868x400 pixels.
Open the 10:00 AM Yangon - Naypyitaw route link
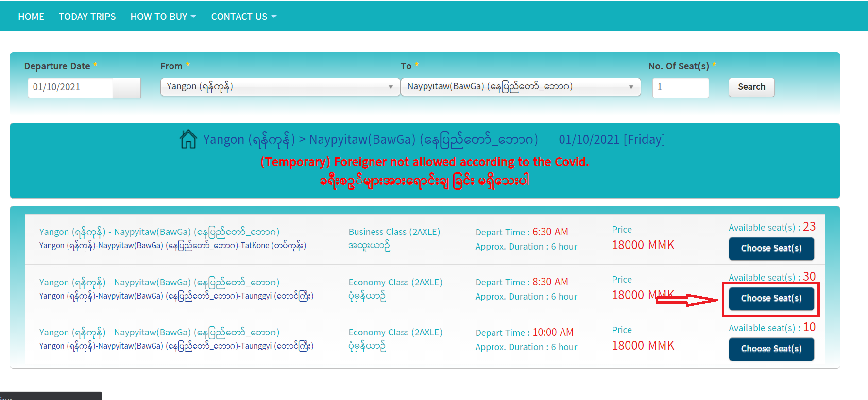(x=159, y=333)
